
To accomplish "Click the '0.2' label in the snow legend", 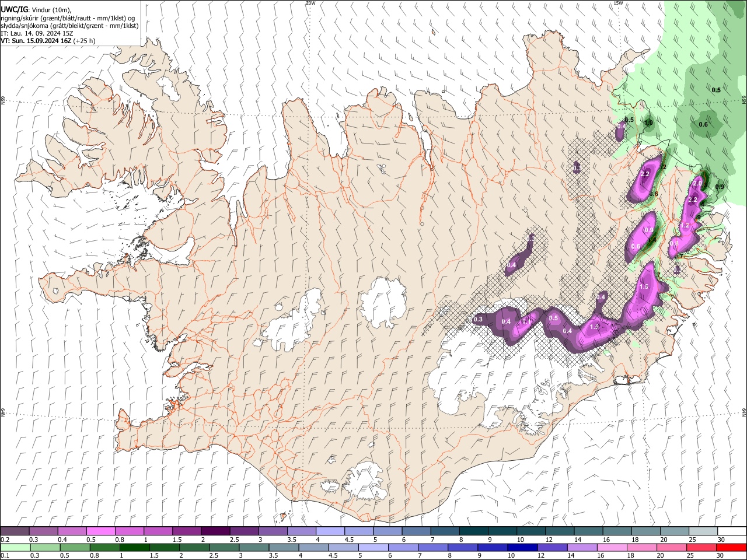I will [x=5, y=540].
